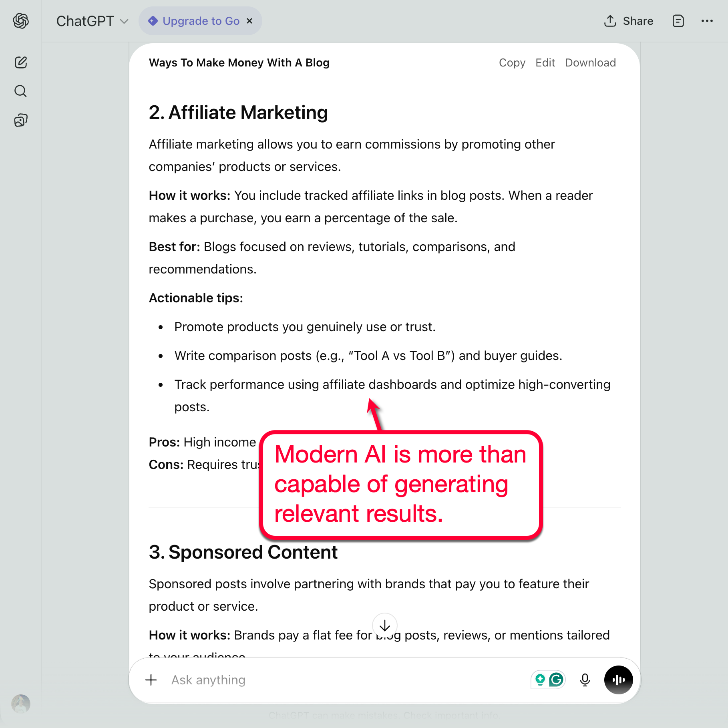Click Upgrade to Go
728x728 pixels.
pos(201,21)
